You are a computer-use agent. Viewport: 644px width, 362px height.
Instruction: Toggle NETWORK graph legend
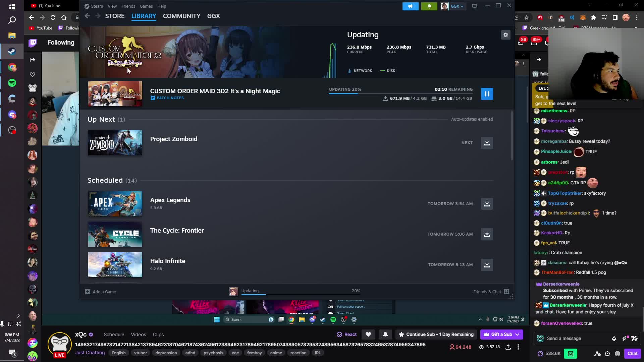click(360, 71)
